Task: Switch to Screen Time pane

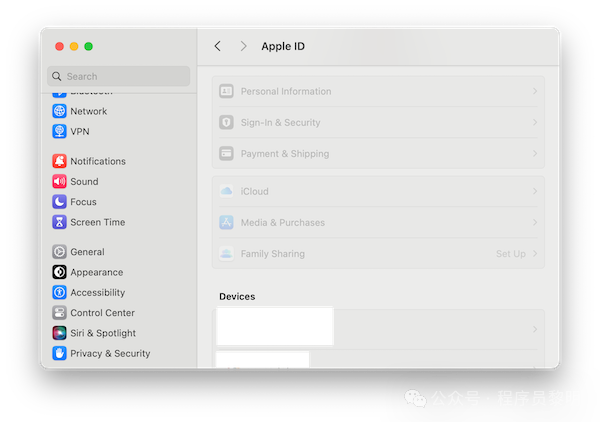Action: (98, 222)
